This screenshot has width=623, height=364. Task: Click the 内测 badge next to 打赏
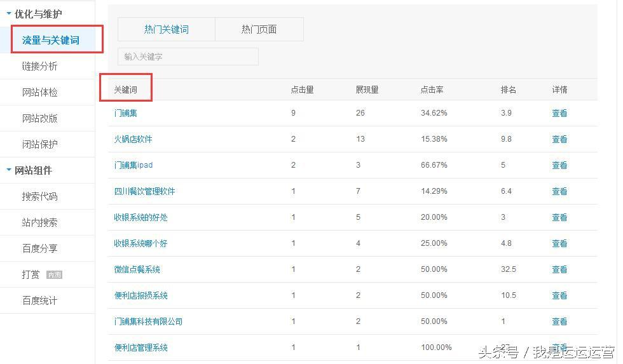pos(55,274)
